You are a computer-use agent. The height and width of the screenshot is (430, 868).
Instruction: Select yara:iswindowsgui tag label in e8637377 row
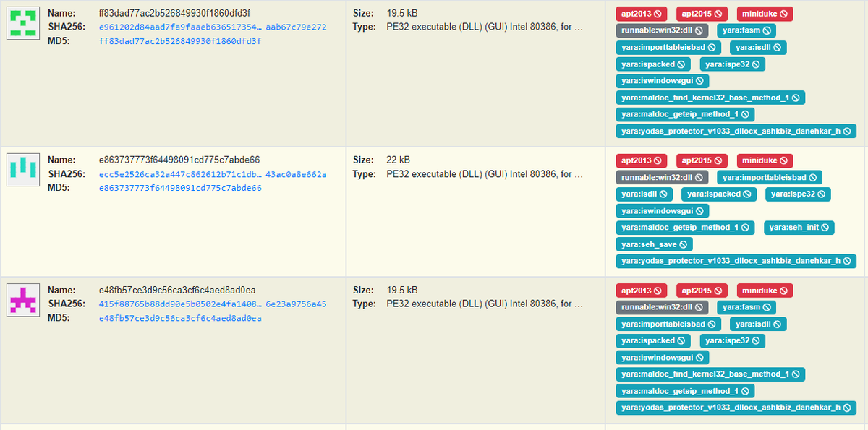(x=658, y=211)
